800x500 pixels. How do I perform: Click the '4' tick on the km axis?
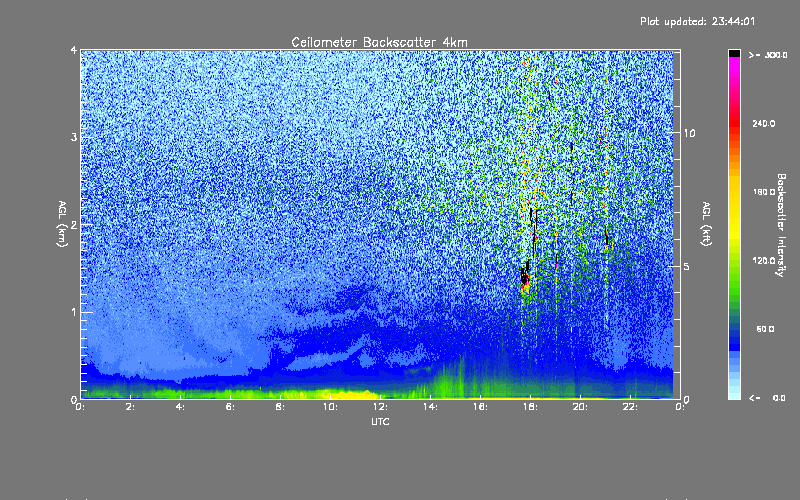pyautogui.click(x=74, y=50)
